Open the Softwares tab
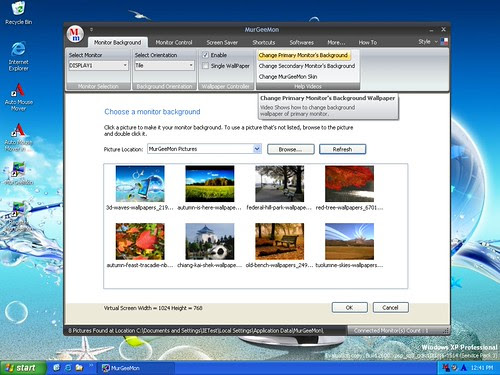Image resolution: width=500 pixels, height=375 pixels. tap(301, 43)
